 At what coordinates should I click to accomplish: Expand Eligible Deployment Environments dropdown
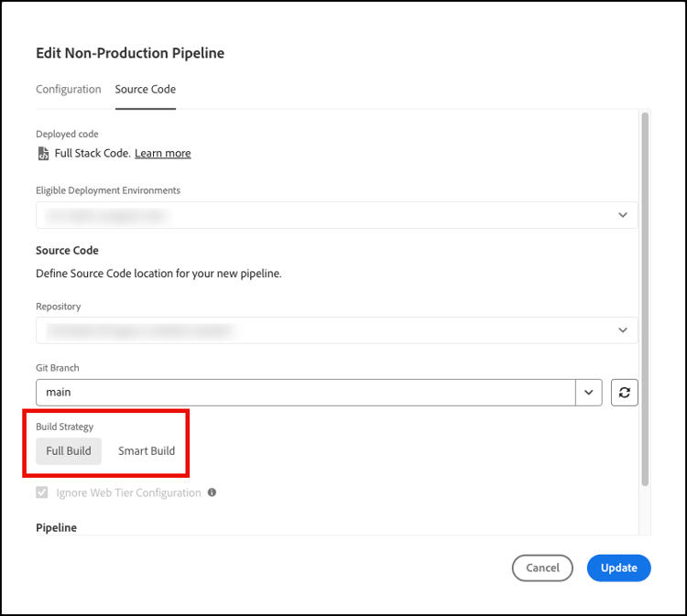click(622, 215)
